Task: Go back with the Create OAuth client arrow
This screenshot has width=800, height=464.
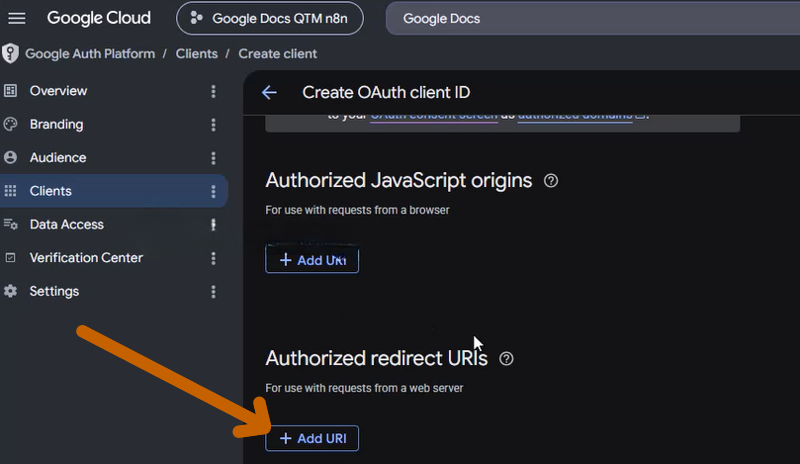Action: tap(269, 92)
